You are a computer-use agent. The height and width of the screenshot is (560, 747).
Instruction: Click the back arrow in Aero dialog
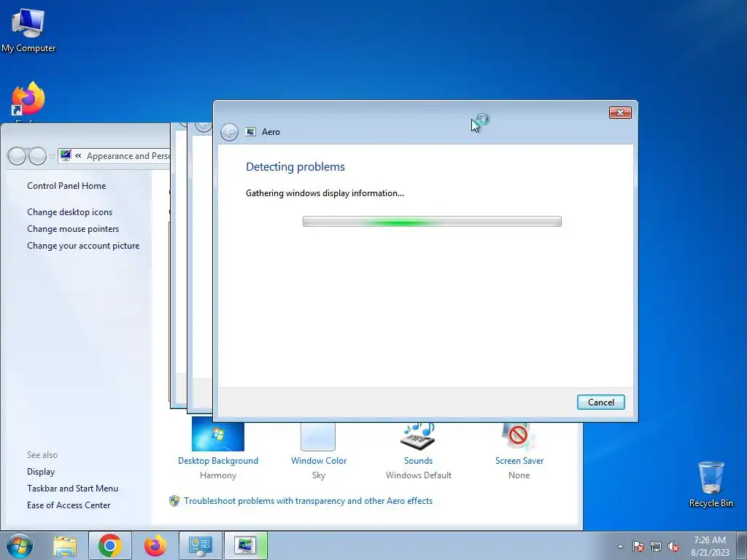(229, 132)
